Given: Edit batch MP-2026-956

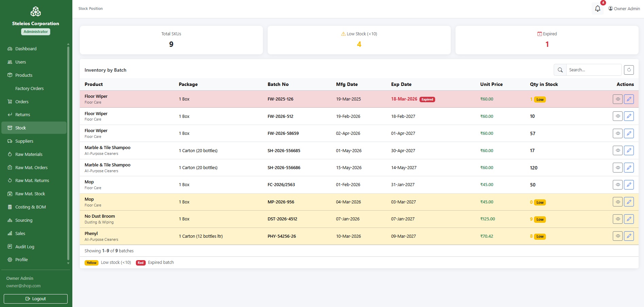Looking at the screenshot, I should tap(629, 202).
